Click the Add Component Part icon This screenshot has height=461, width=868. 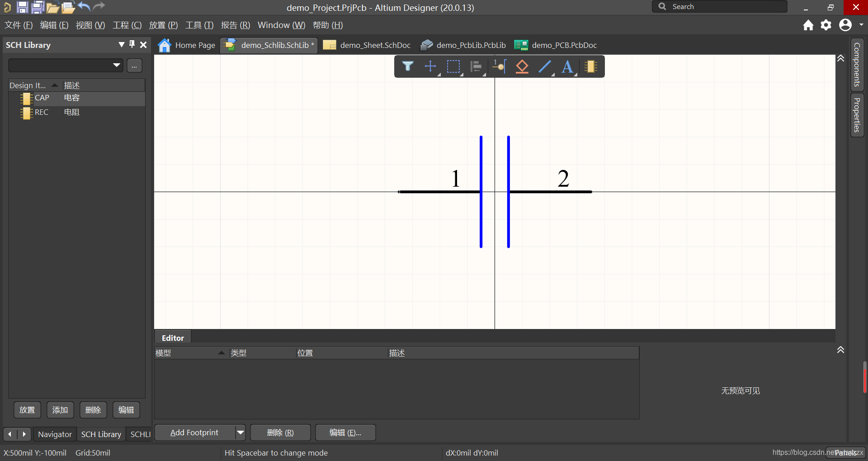[x=591, y=66]
